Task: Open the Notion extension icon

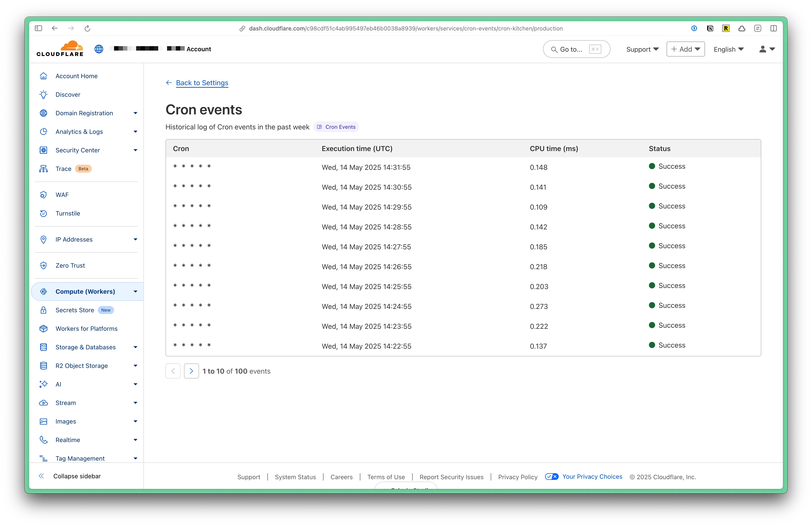Action: 710,28
